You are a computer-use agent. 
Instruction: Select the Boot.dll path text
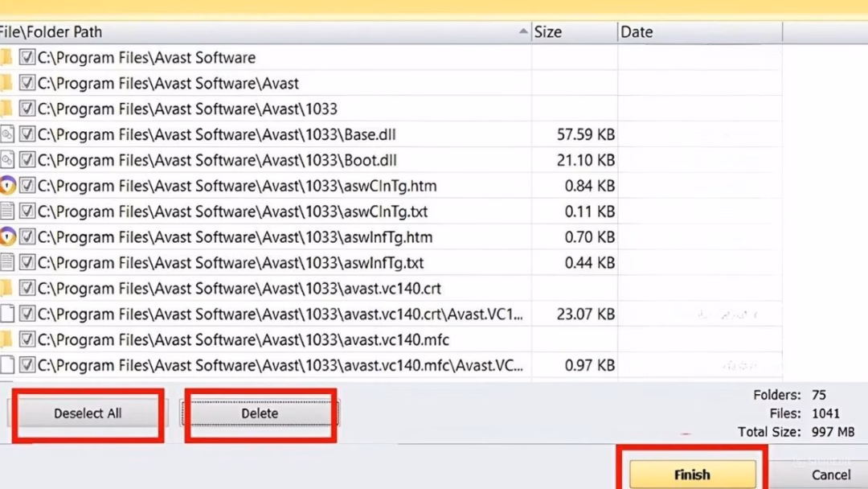[217, 160]
